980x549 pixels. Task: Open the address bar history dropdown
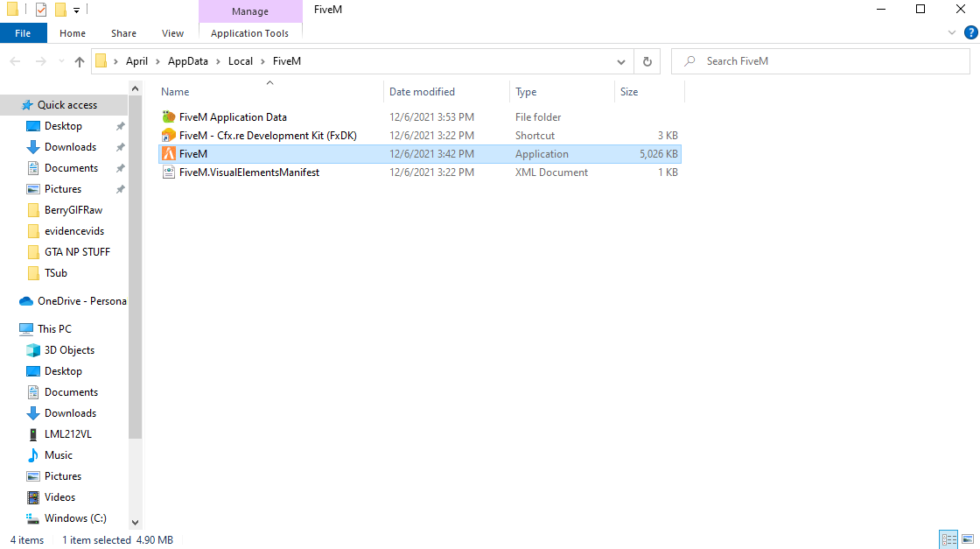tap(620, 61)
